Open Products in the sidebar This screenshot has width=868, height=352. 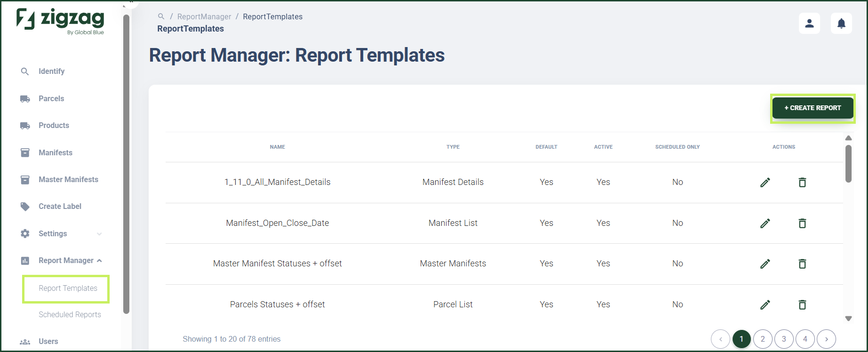(54, 126)
